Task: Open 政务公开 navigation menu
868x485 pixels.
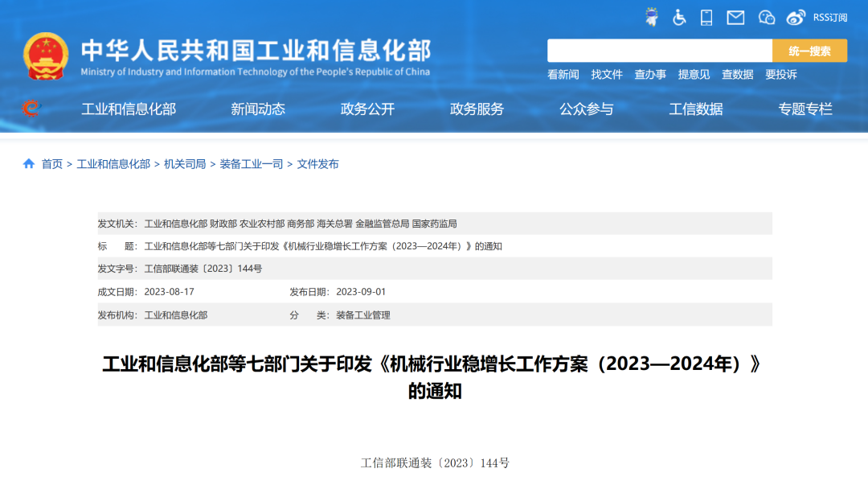Action: (367, 109)
